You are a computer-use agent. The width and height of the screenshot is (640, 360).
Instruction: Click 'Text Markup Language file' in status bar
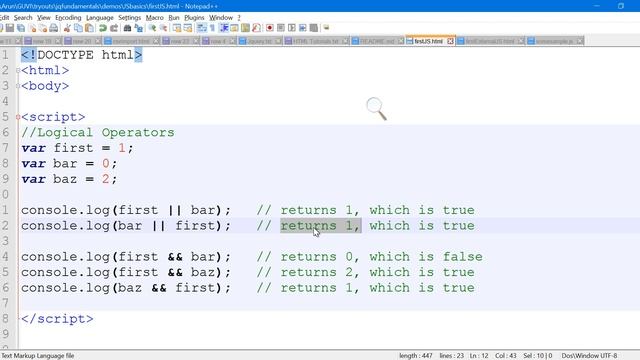click(x=38, y=356)
